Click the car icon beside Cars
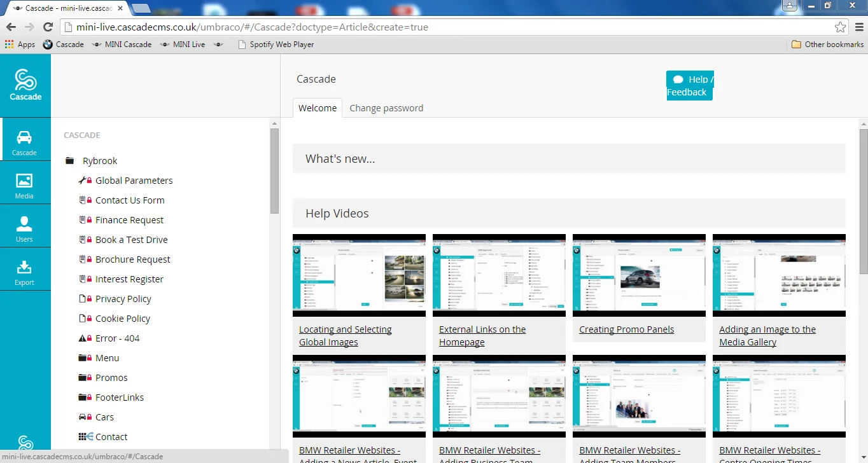 82,417
